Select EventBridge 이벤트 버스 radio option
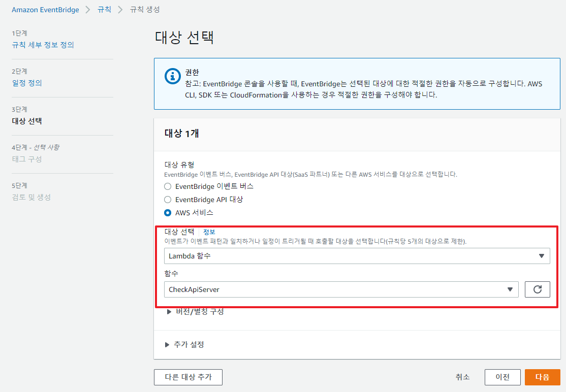The height and width of the screenshot is (392, 566). (168, 186)
